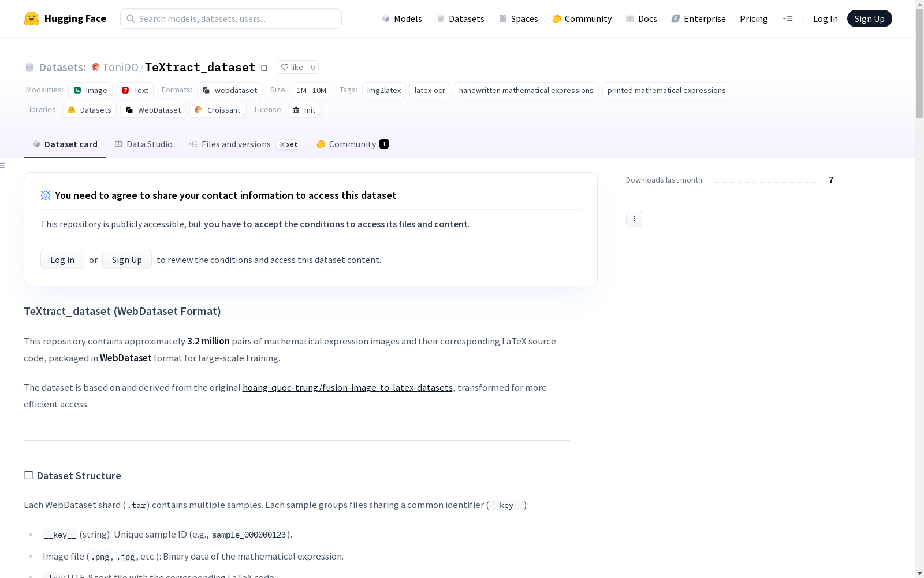924x578 pixels.
Task: Click the xet badge on Files tab
Action: (288, 144)
